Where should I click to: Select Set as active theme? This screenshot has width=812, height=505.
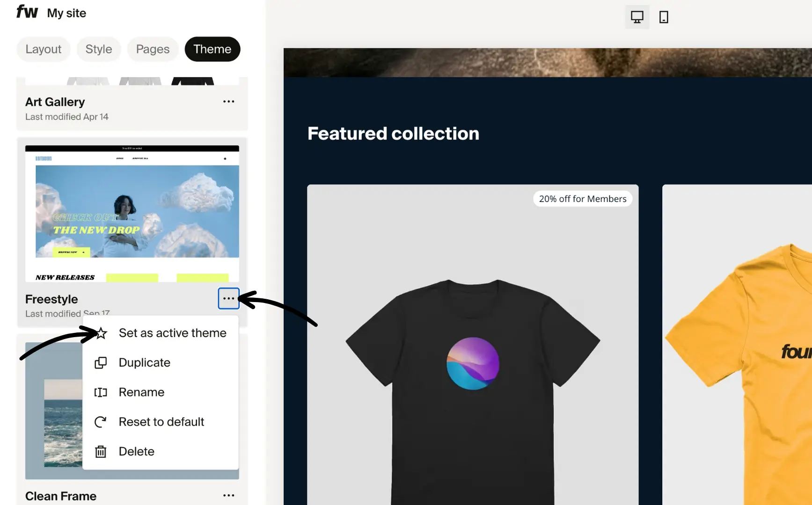(172, 333)
